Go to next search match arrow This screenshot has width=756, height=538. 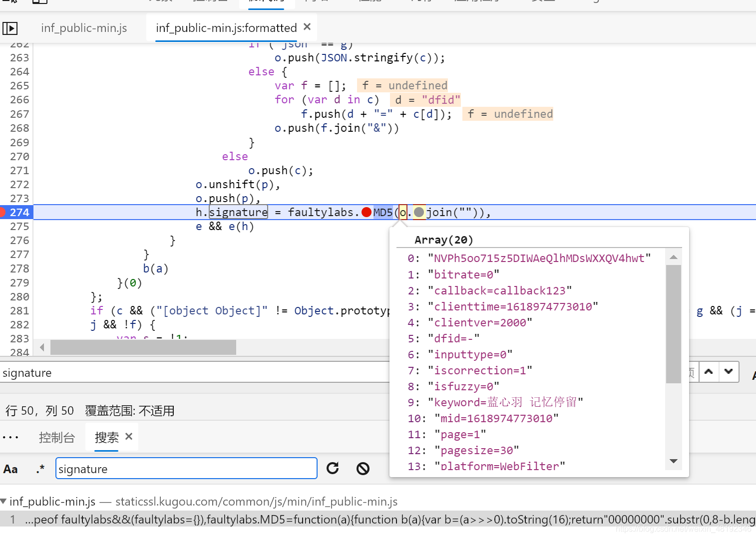(729, 372)
